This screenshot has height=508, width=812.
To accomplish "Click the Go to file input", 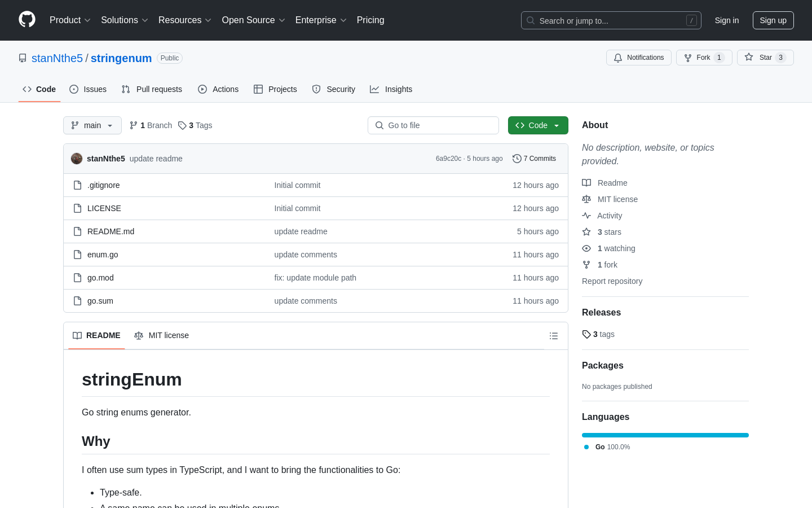I will click(433, 125).
